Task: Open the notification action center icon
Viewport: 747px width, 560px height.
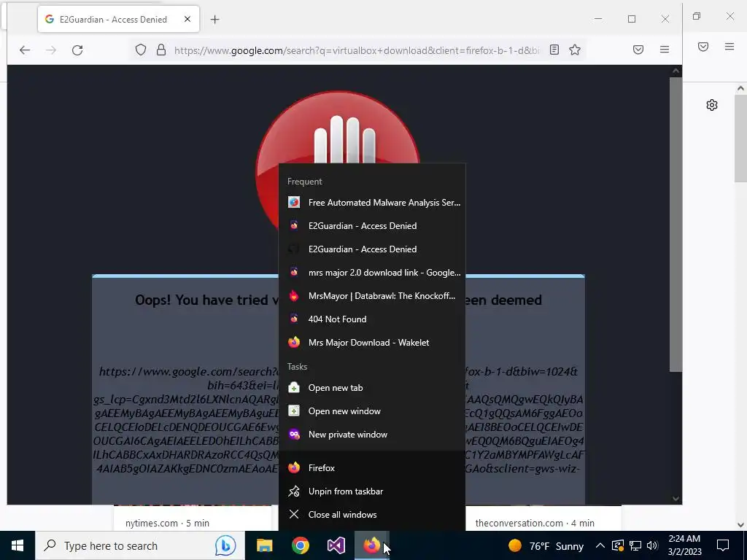Action: pyautogui.click(x=723, y=545)
